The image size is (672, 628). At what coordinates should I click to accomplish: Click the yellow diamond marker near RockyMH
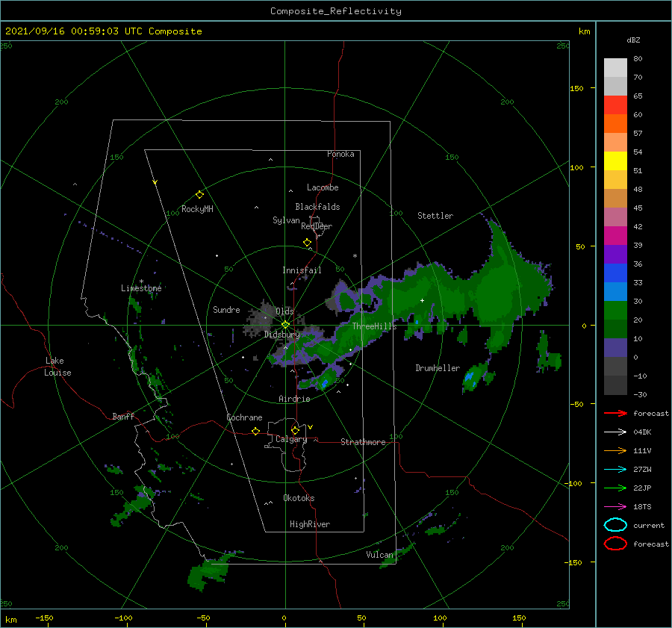point(199,195)
